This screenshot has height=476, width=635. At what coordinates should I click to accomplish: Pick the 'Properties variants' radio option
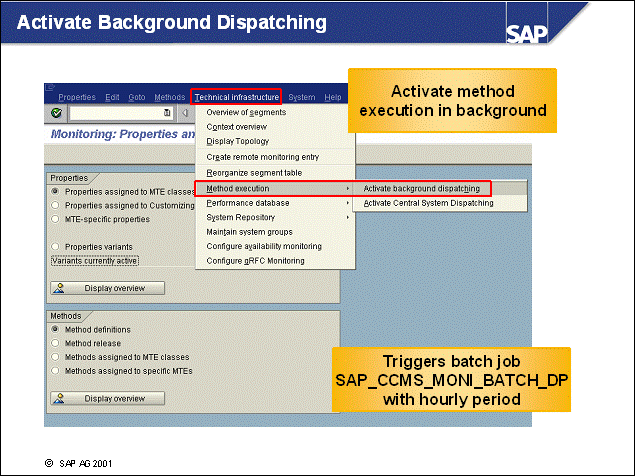55,246
